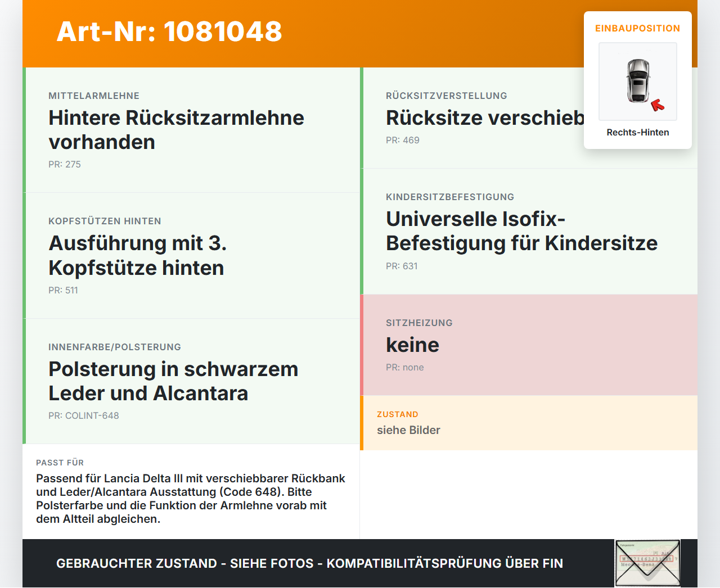
Task: Click the PR: 631 code
Action: click(402, 266)
